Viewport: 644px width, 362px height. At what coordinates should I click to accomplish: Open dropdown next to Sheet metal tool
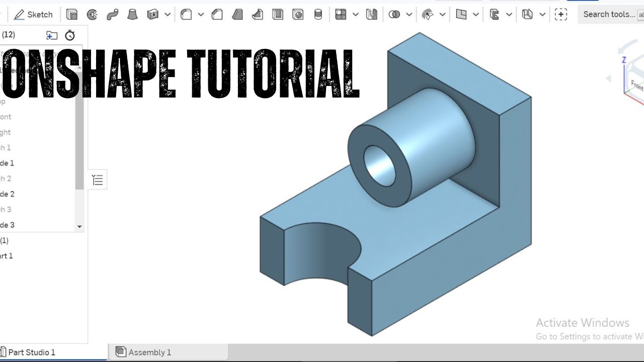click(x=542, y=15)
